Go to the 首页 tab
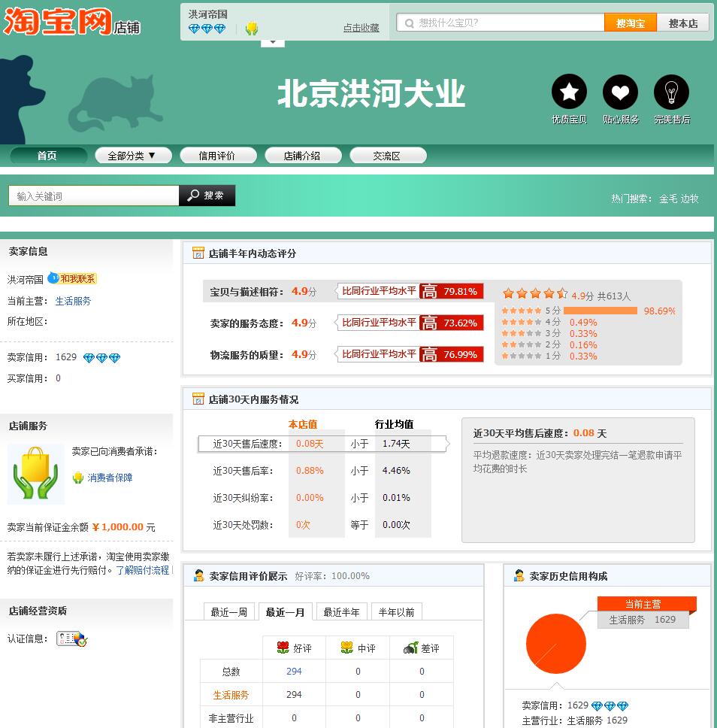The height and width of the screenshot is (728, 717). coord(49,156)
